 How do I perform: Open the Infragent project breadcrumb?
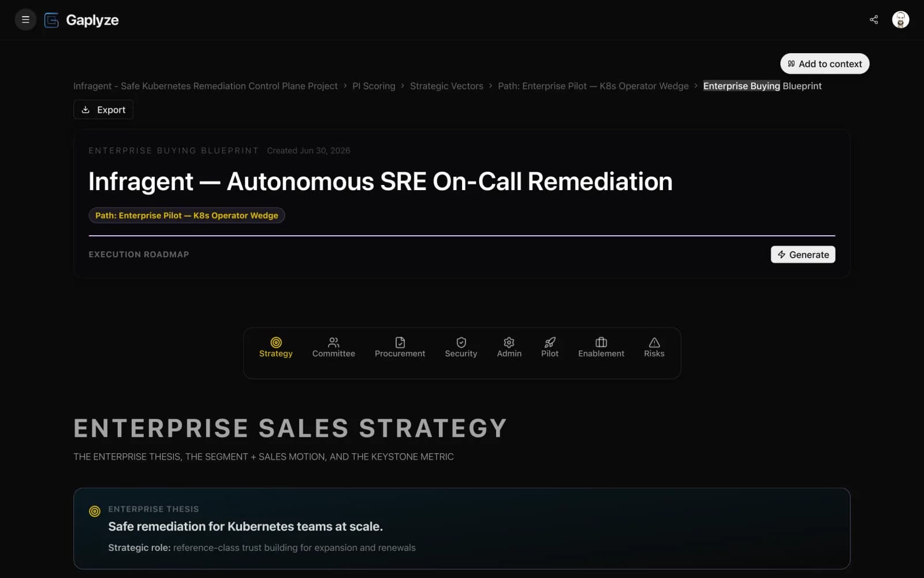tap(206, 86)
